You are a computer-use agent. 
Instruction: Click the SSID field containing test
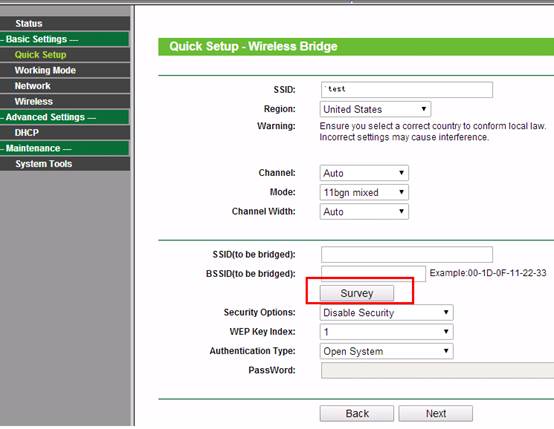pyautogui.click(x=407, y=90)
